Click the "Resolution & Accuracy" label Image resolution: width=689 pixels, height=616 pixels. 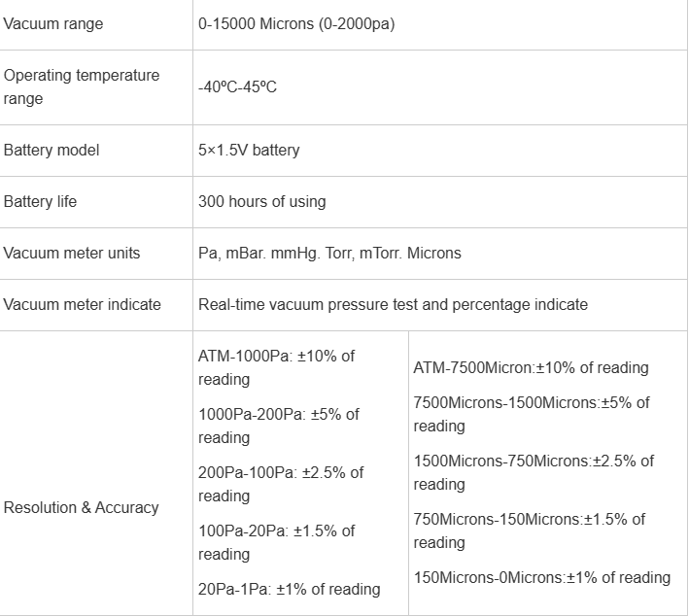point(81,507)
